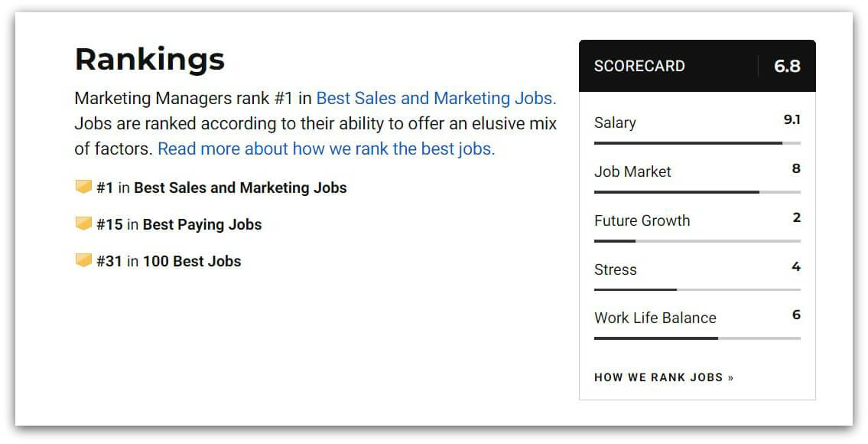868x444 pixels.
Task: Click the badge icon next to #15 ranking
Action: tap(84, 223)
